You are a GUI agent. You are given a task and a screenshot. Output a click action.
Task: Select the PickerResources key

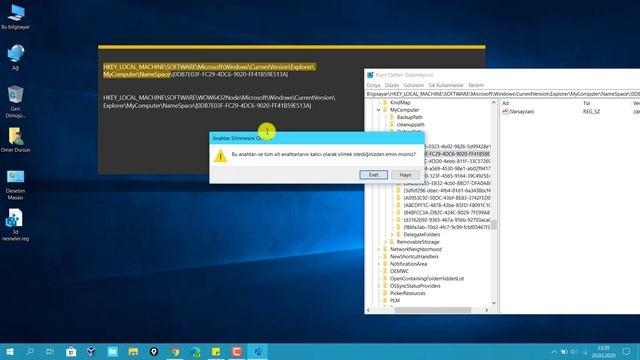(x=407, y=293)
